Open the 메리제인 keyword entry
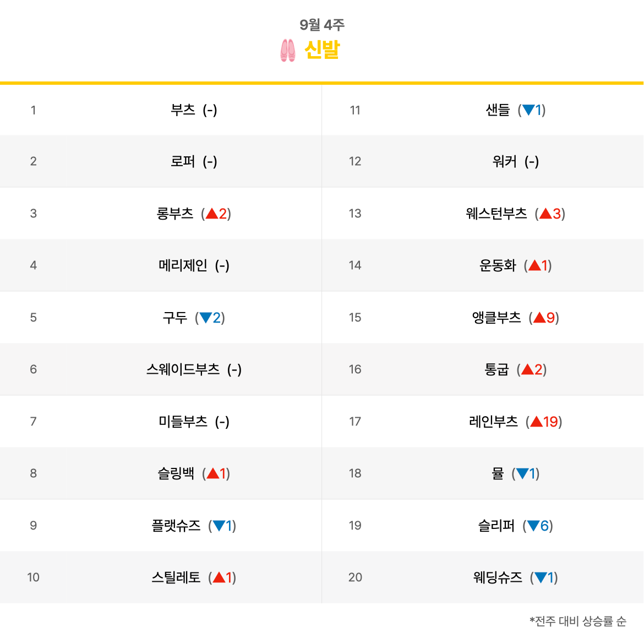The width and height of the screenshot is (644, 644). point(183,265)
